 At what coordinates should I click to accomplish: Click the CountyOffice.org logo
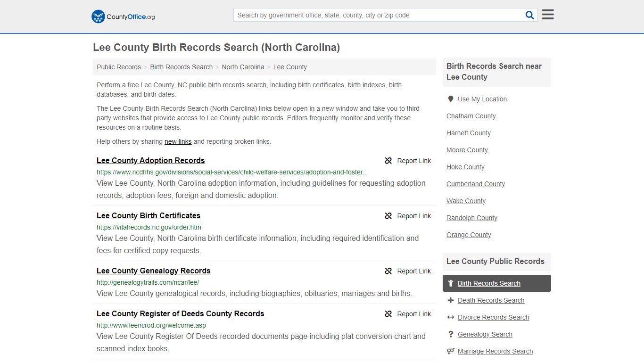[x=123, y=16]
